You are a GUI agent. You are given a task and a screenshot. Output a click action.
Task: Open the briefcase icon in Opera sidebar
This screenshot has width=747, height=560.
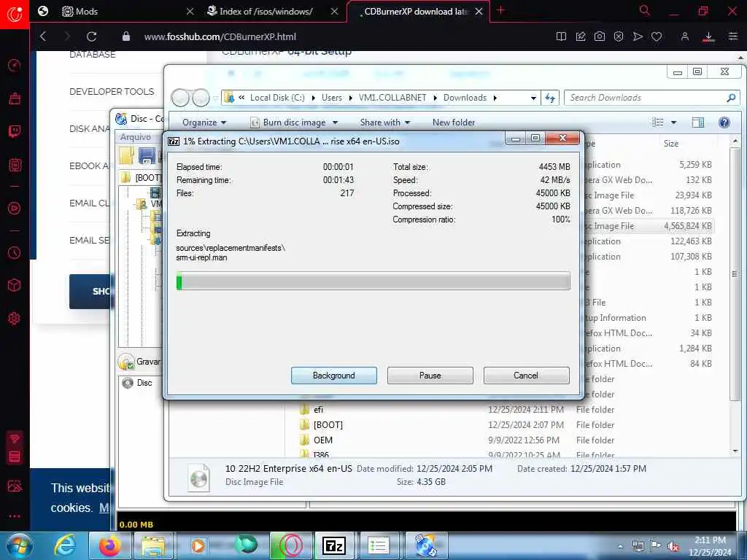15,98
